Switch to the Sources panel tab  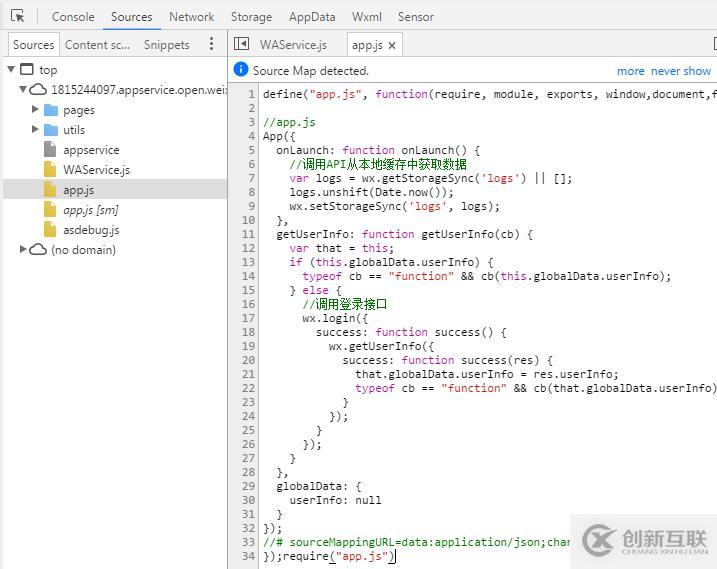click(x=132, y=17)
